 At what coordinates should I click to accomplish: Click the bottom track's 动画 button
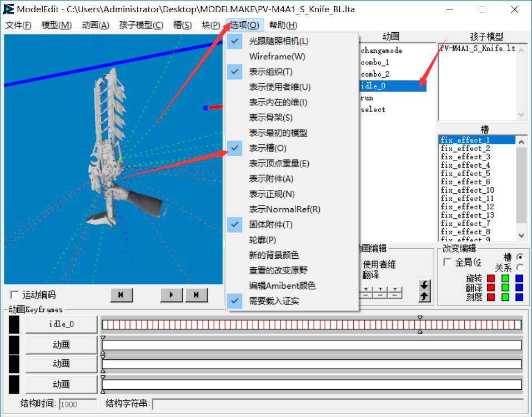pos(62,384)
